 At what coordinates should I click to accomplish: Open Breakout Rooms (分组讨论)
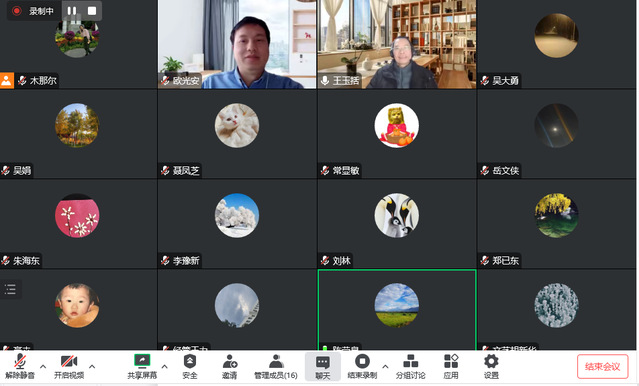pyautogui.click(x=410, y=366)
